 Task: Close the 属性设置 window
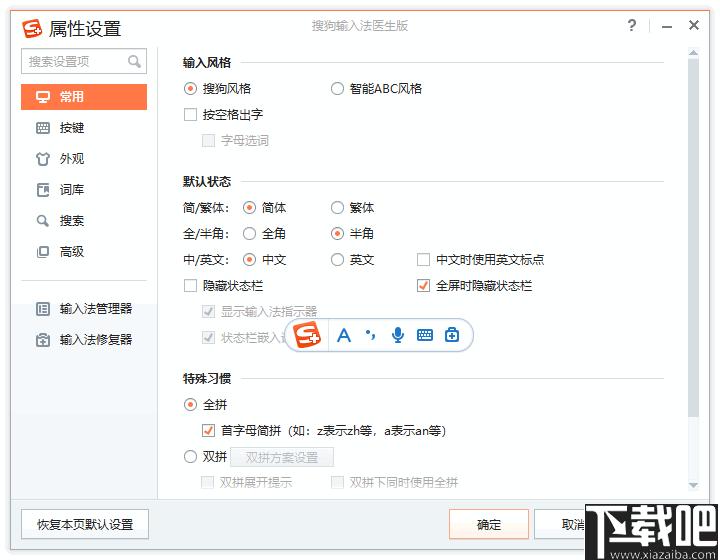pyautogui.click(x=694, y=25)
